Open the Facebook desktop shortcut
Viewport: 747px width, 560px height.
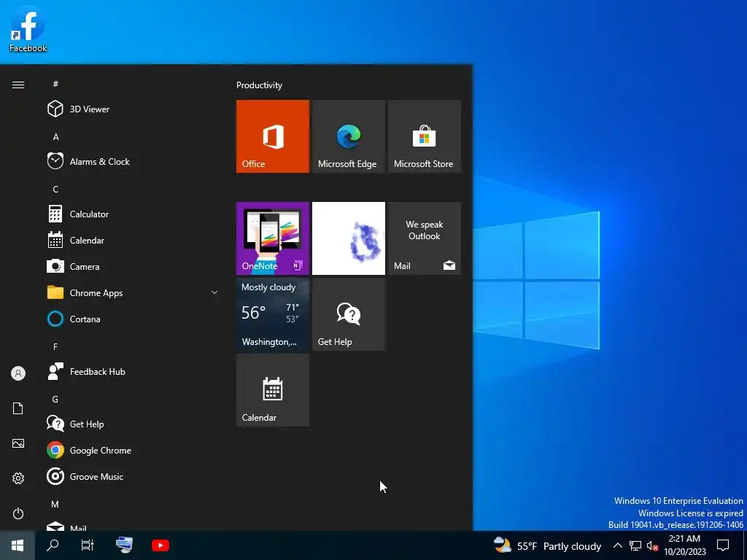click(28, 29)
